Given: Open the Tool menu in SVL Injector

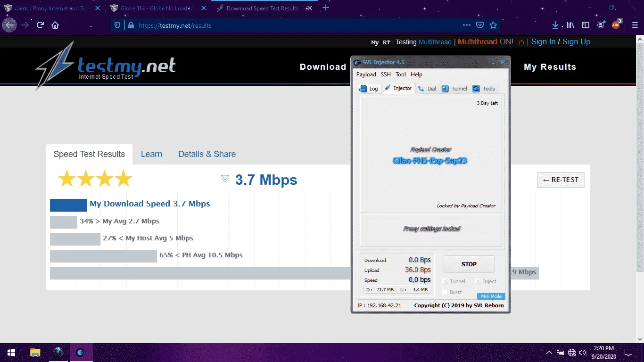Looking at the screenshot, I should [401, 74].
